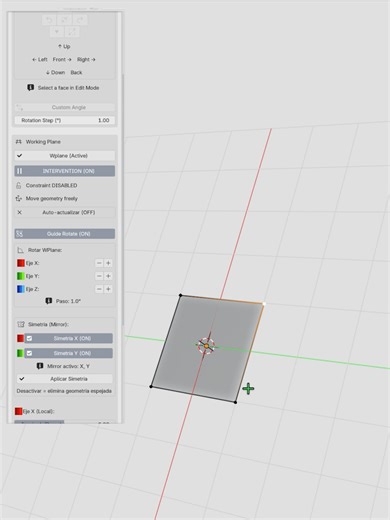Click the red swatch beside Simetria X
Image resolution: width=390 pixels, height=520 pixels.
pyautogui.click(x=20, y=338)
